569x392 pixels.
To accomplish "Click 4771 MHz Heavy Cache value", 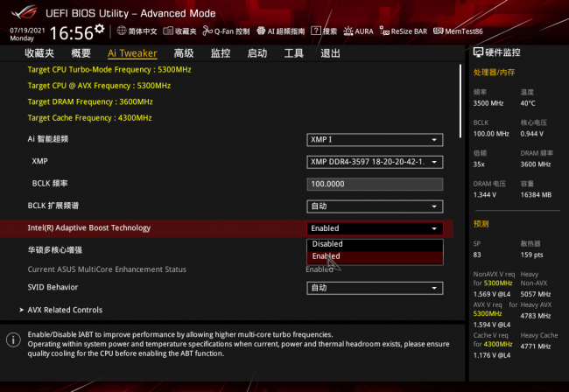I will (x=536, y=346).
